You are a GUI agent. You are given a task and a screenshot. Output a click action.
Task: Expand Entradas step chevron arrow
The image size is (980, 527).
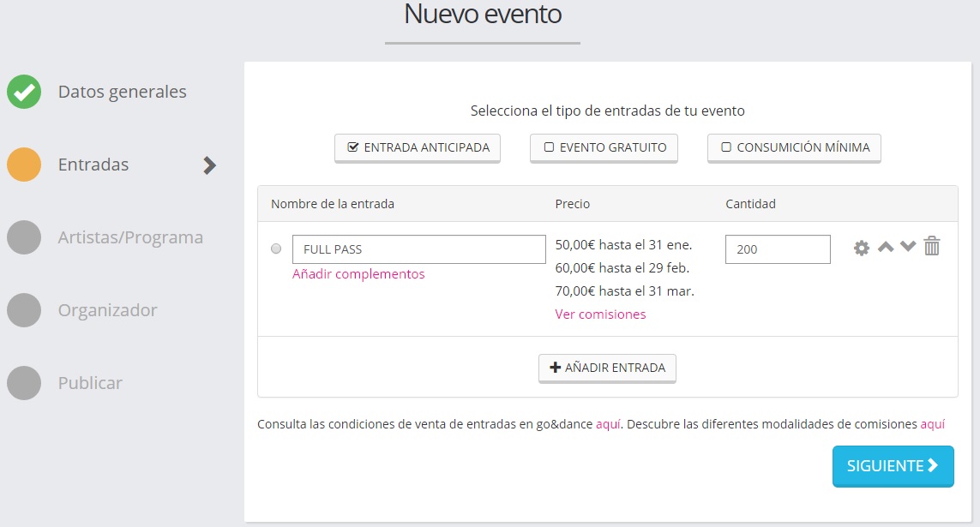(209, 165)
